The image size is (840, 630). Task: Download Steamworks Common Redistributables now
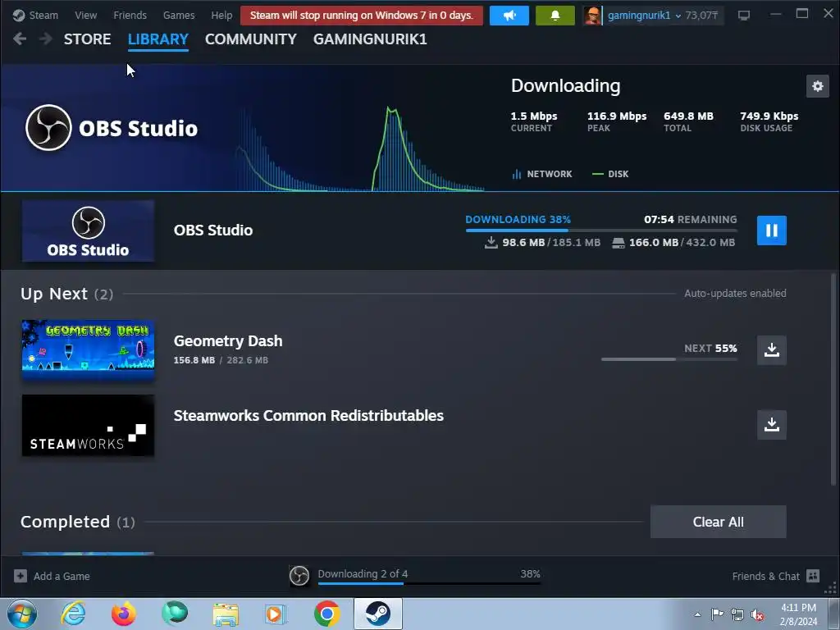[771, 425]
